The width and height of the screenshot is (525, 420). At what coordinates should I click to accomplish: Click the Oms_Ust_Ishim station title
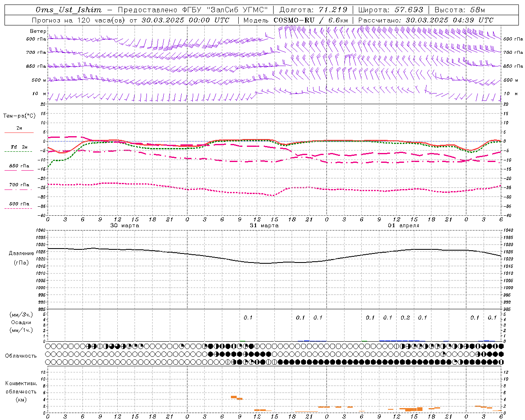[68, 10]
